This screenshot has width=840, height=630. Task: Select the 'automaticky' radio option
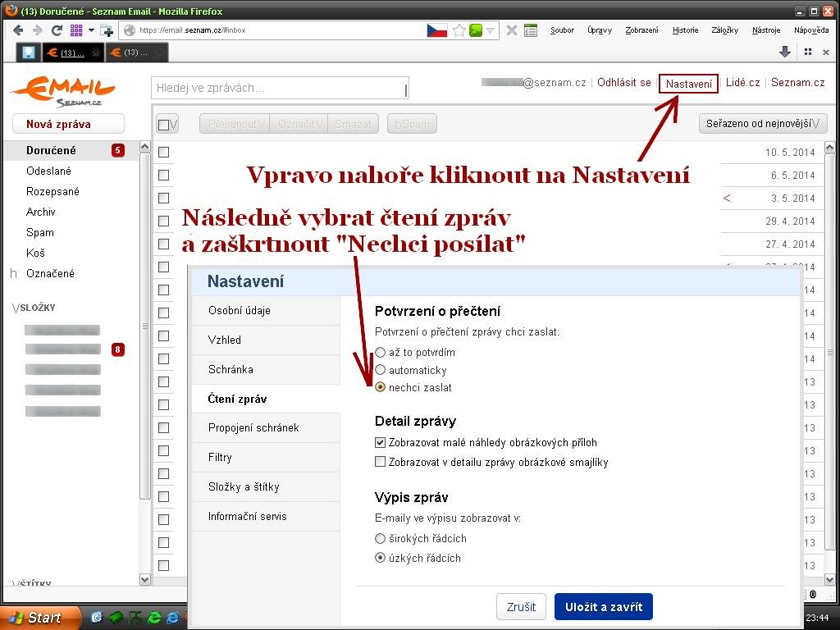coord(380,370)
